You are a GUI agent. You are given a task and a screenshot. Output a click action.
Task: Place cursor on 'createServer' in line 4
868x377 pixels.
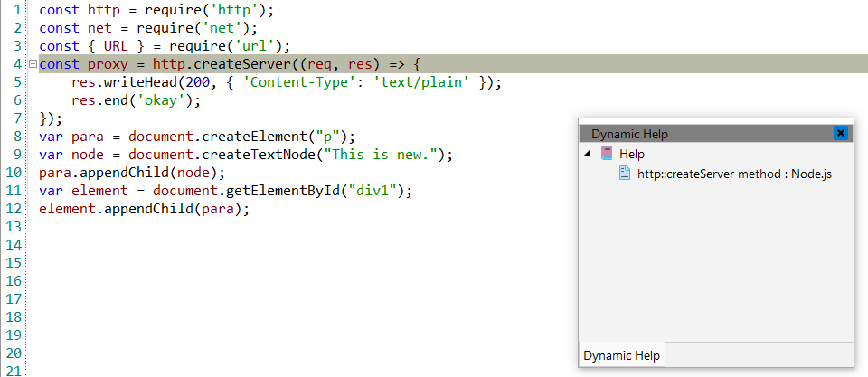tap(242, 64)
